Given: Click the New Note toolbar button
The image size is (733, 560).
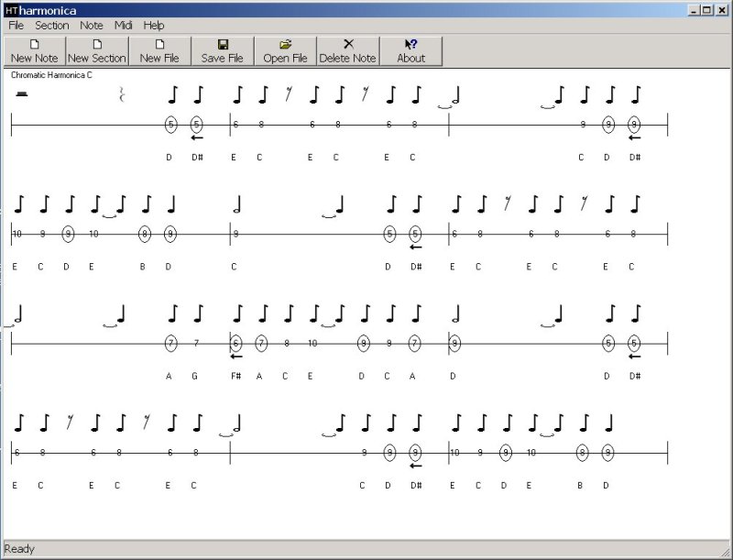Looking at the screenshot, I should pyautogui.click(x=35, y=51).
